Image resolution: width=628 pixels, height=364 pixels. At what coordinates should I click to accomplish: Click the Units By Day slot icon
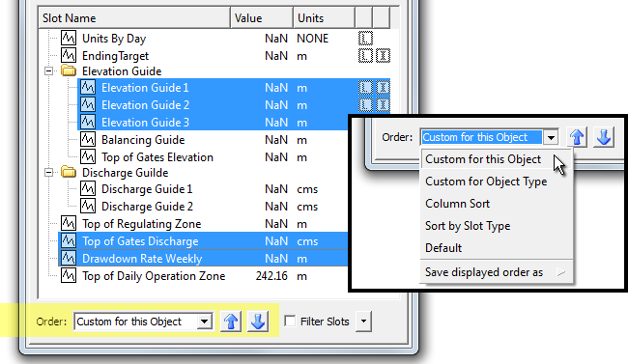[x=69, y=38]
